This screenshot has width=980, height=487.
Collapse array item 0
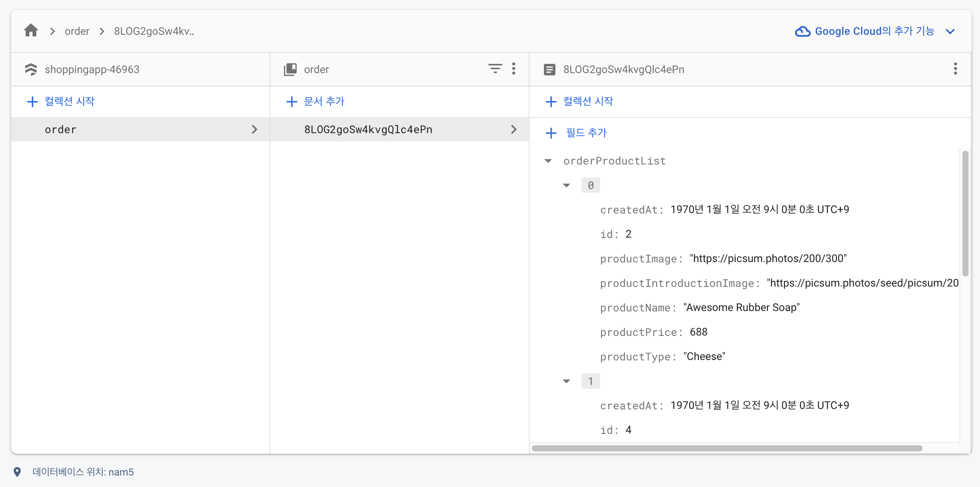tap(566, 186)
